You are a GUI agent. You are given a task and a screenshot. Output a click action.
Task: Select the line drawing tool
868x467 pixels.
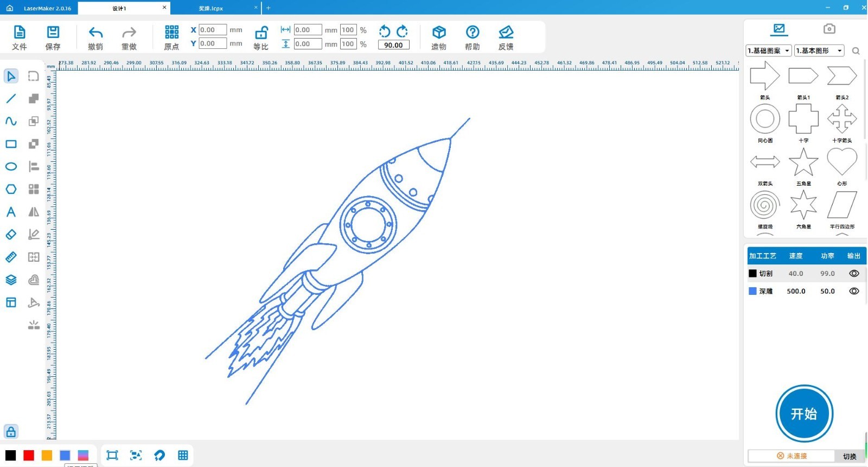click(x=11, y=99)
